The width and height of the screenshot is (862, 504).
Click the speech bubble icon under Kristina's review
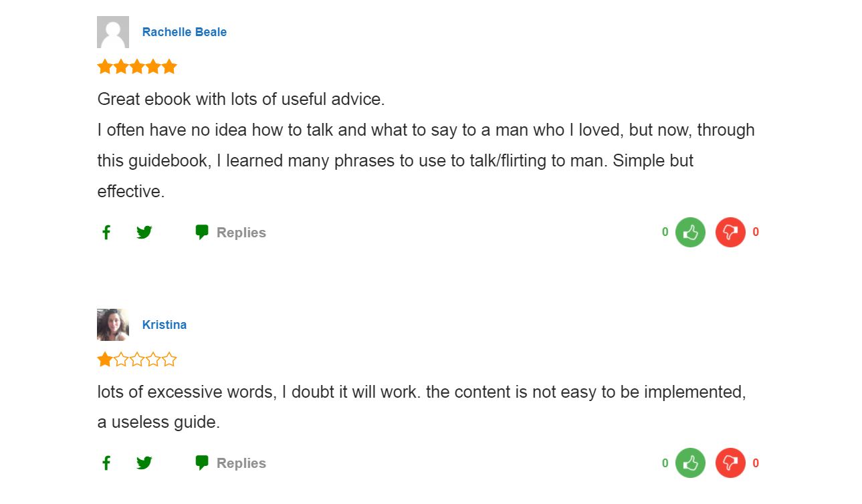(201, 463)
